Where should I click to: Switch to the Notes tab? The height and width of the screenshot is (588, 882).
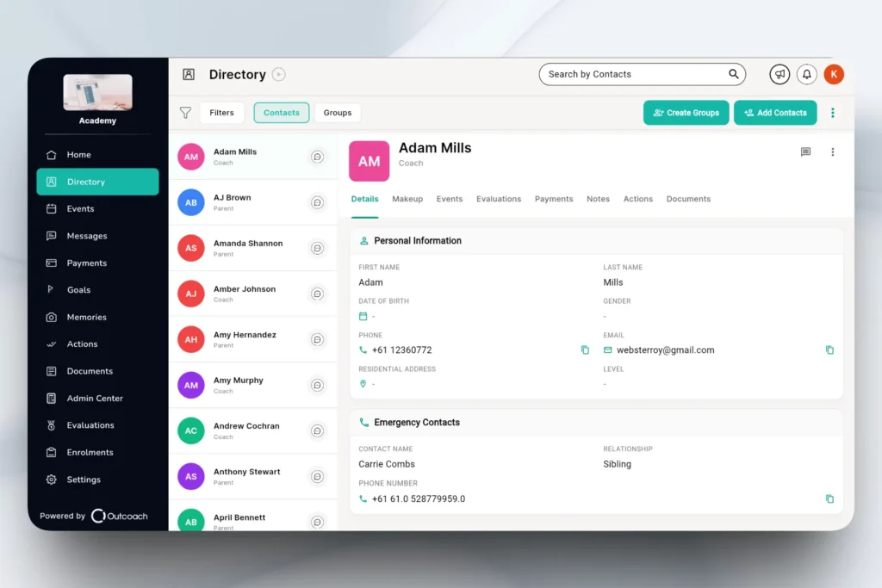[x=598, y=199]
